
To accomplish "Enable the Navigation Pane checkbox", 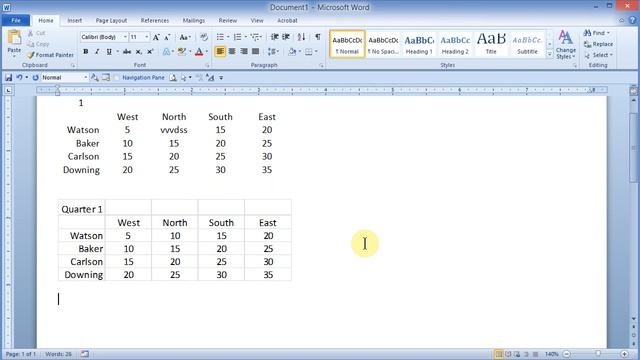I will [x=117, y=78].
